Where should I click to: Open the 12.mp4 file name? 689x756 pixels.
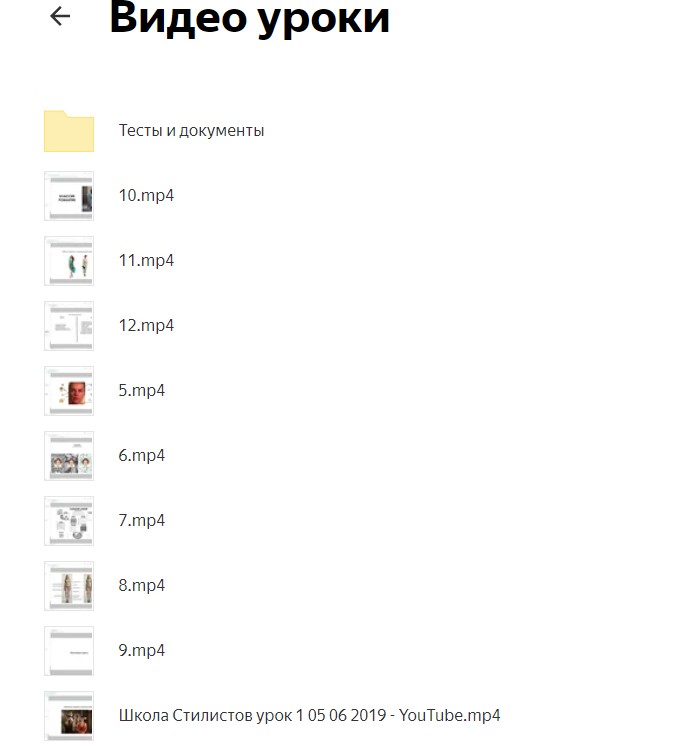(146, 325)
